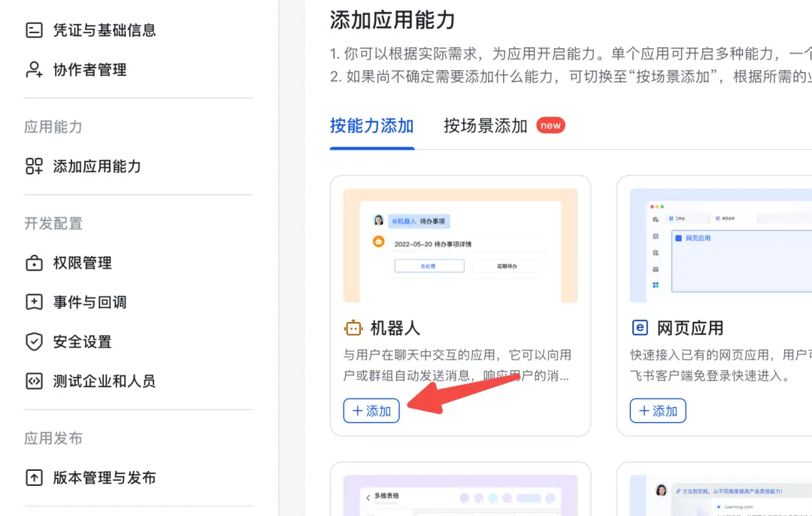Click 延期待办 in the robot preview
Image resolution: width=812 pixels, height=516 pixels.
(507, 266)
